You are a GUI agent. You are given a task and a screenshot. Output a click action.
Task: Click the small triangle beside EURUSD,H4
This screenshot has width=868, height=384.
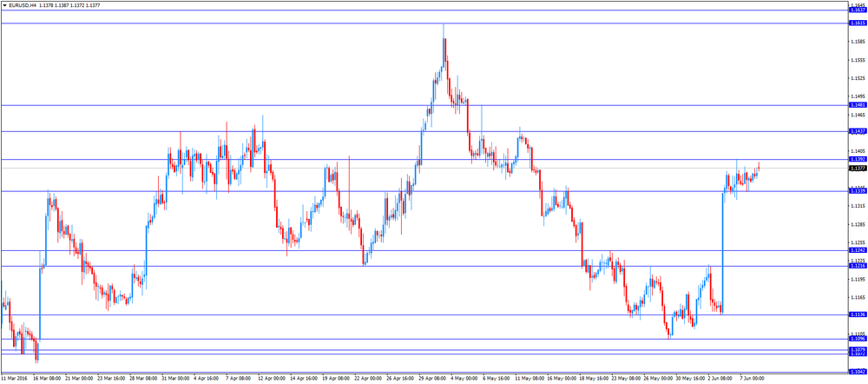point(4,5)
